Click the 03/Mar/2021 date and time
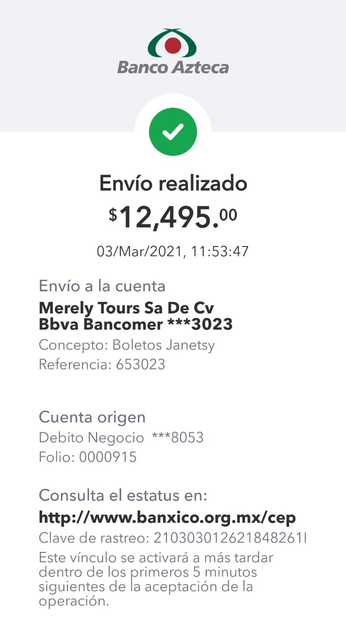Image resolution: width=346 pixels, height=644 pixels. [x=173, y=252]
